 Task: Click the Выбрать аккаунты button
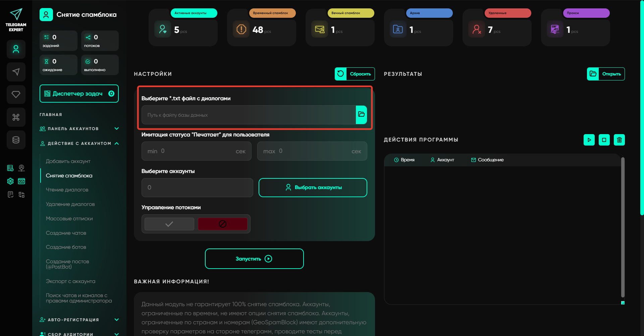[313, 187]
